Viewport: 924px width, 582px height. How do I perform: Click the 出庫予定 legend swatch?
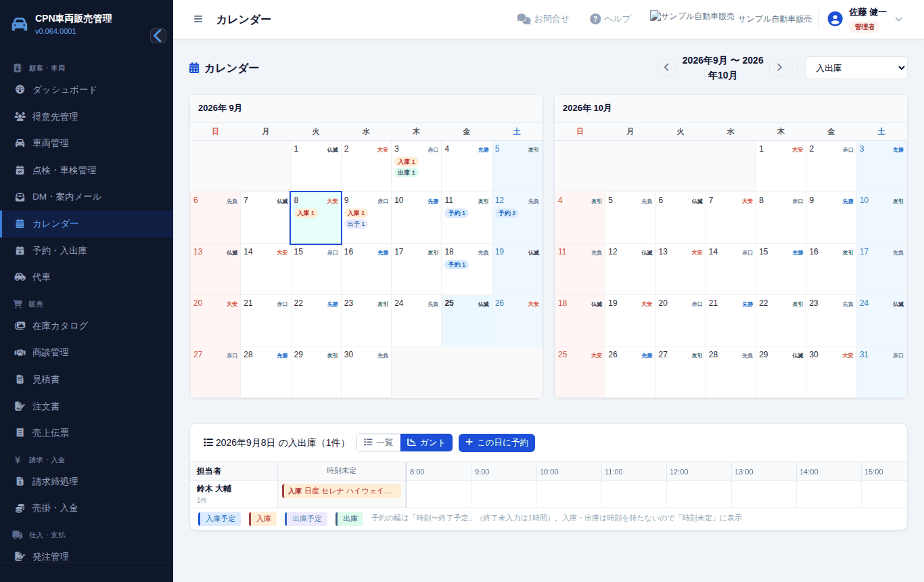pyautogui.click(x=306, y=519)
